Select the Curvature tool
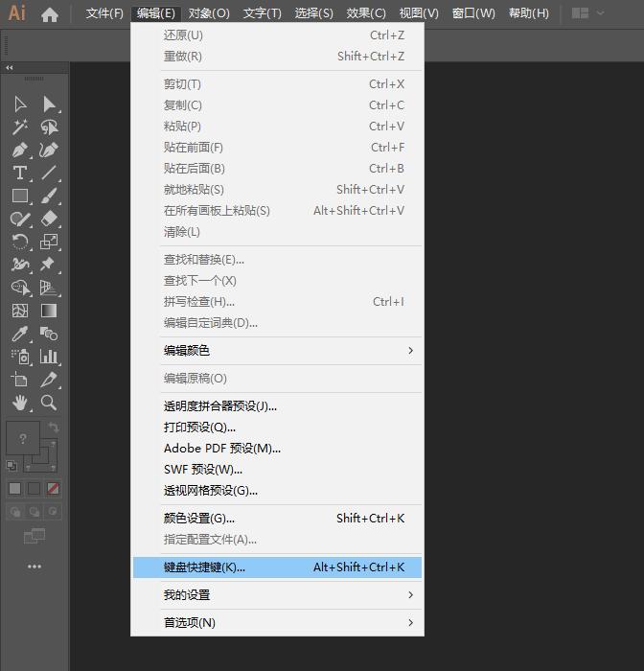Viewport: 644px width, 671px height. [49, 150]
